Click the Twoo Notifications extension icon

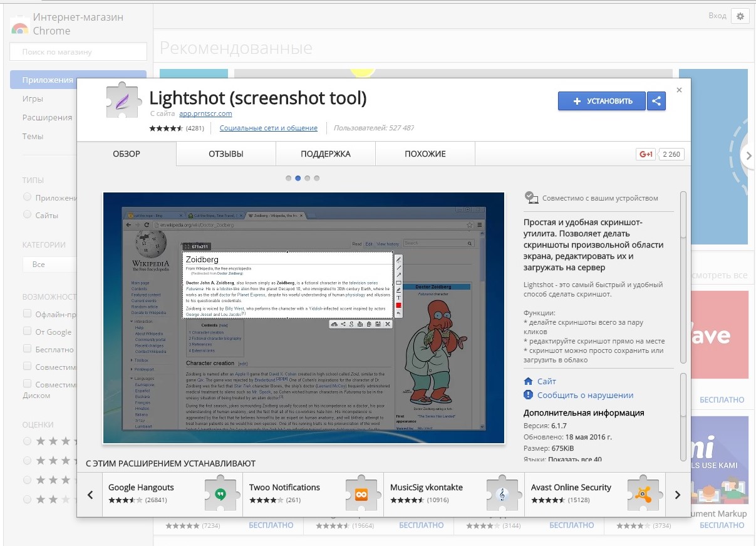pyautogui.click(x=361, y=494)
